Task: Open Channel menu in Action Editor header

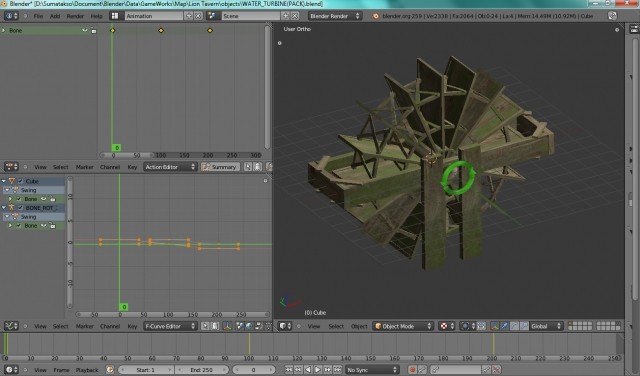Action: click(110, 167)
